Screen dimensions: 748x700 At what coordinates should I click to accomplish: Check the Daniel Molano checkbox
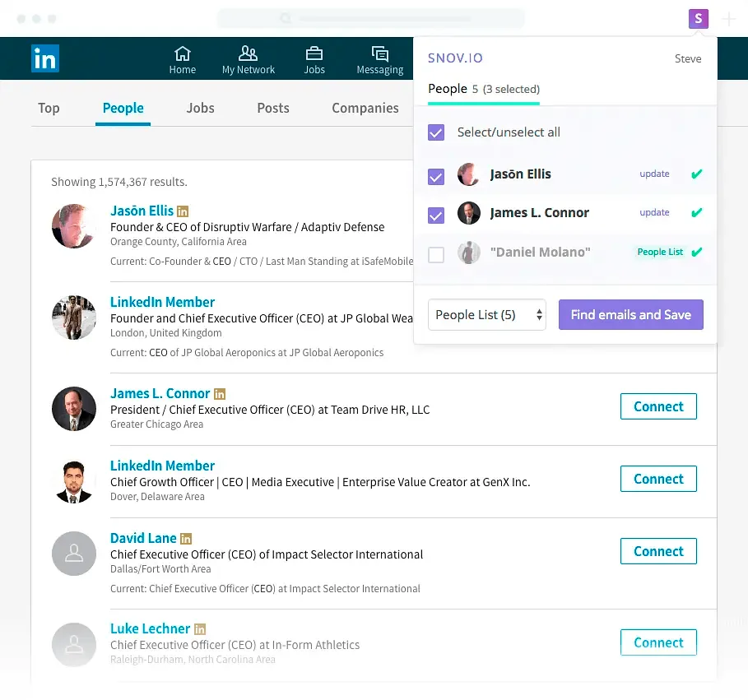point(435,255)
